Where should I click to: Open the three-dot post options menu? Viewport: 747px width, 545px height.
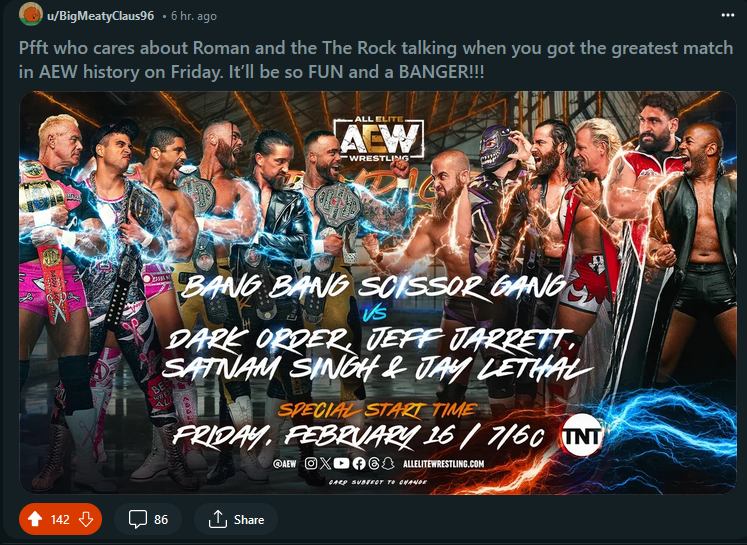(x=725, y=16)
